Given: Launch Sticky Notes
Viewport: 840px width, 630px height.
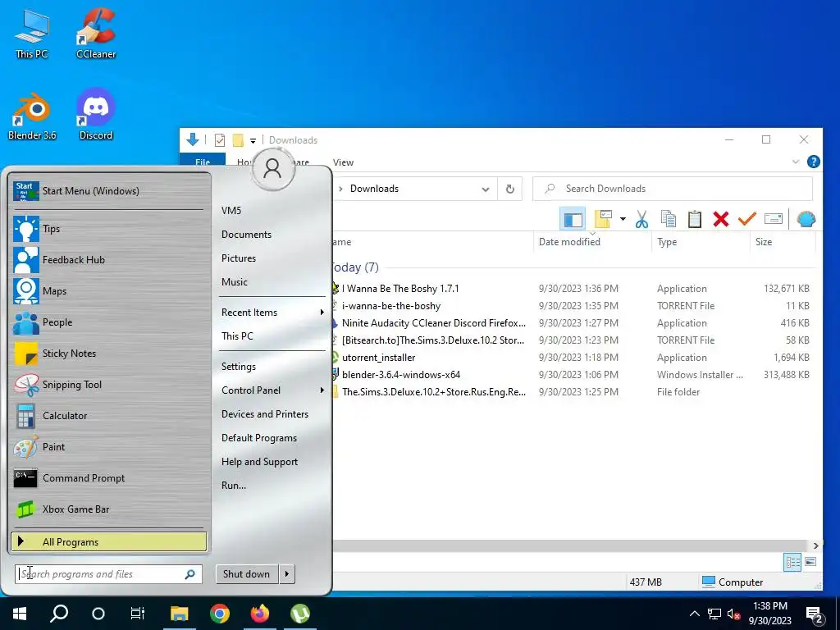Looking at the screenshot, I should pyautogui.click(x=109, y=354).
